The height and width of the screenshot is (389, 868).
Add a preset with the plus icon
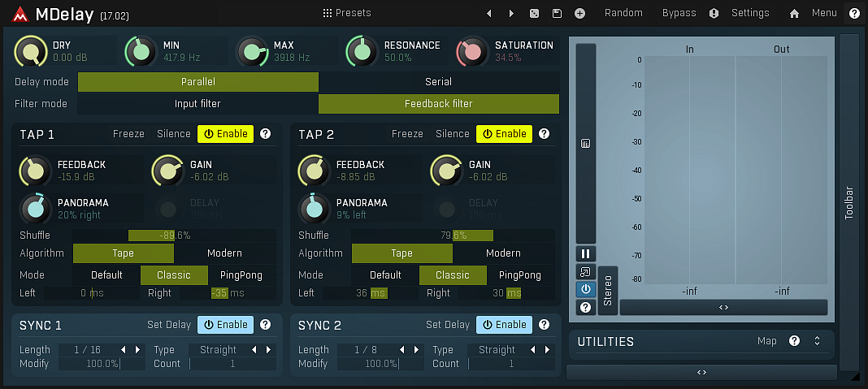(579, 13)
